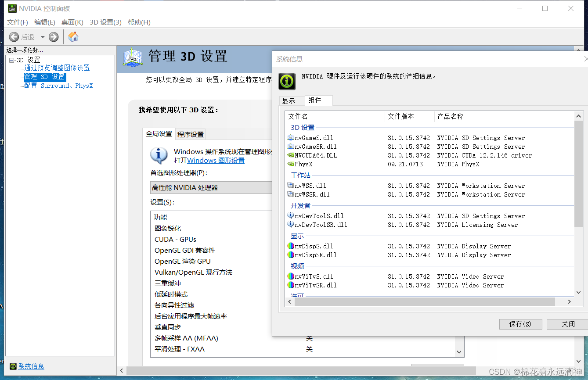Click the System Information icon at bottom left

13,366
